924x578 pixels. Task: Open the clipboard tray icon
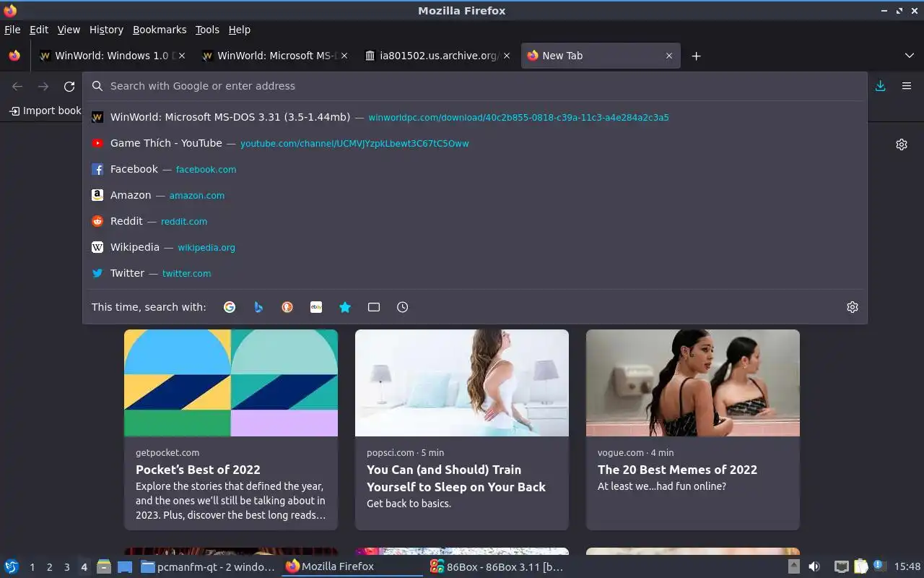(860, 566)
